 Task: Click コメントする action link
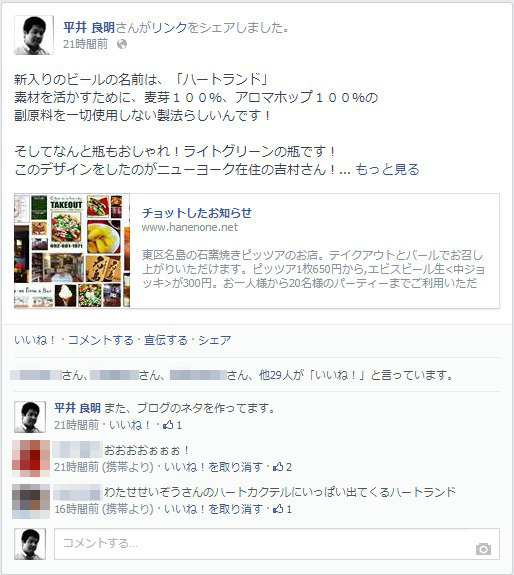pos(101,340)
